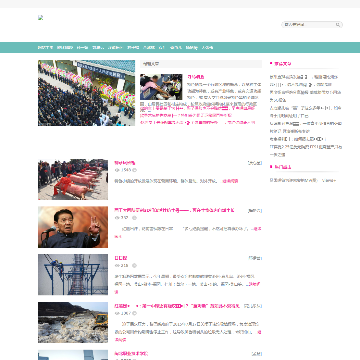Open long pink headline beside peace-sign man photo
Viewport: 360px width, 360px height.
coord(174,210)
